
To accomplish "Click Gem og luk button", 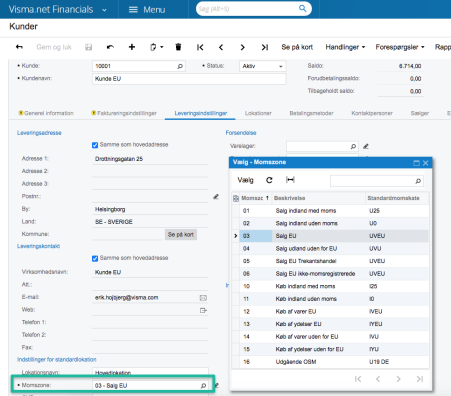I will point(54,47).
